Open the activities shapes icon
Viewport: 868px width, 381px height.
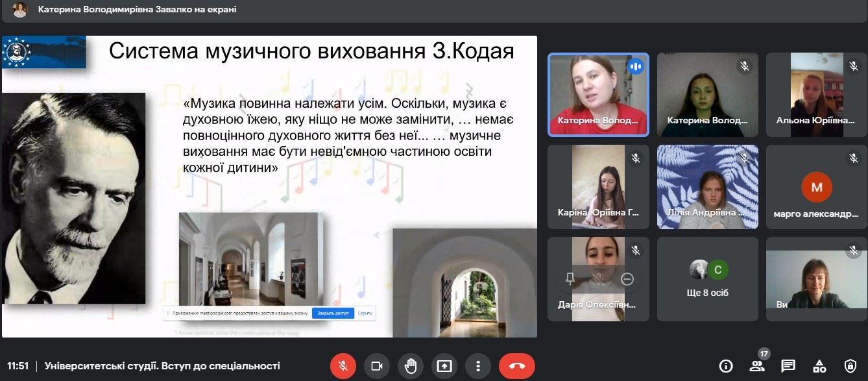coord(819,366)
